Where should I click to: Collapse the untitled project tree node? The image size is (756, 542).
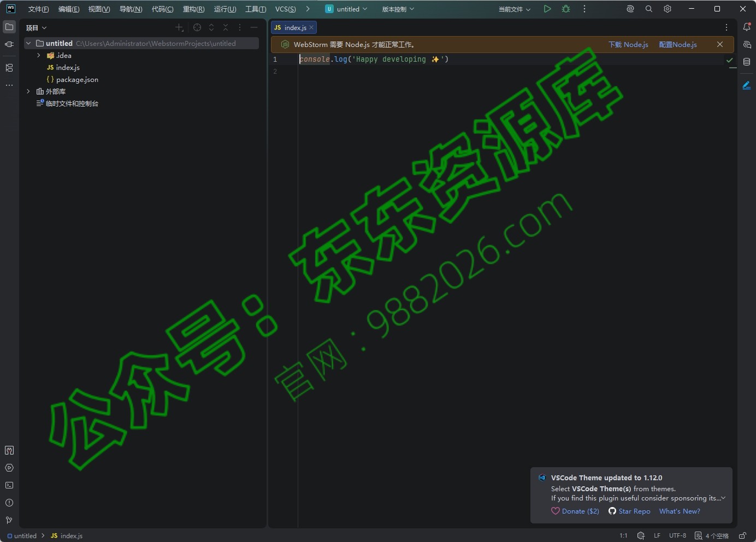(x=28, y=43)
